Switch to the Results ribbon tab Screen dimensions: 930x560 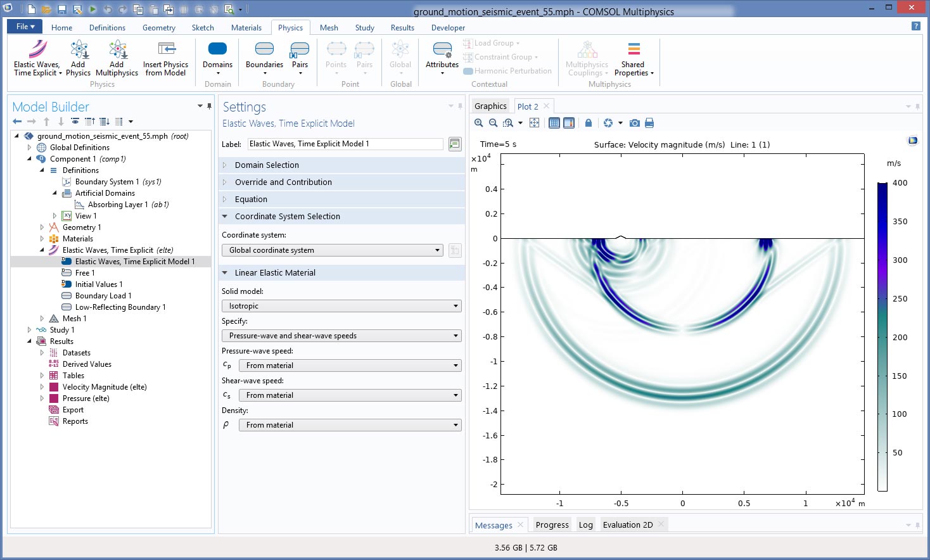(402, 28)
